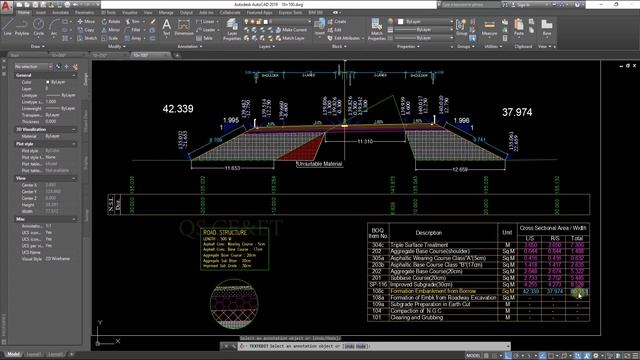The image size is (640, 360).
Task: Open the No selection dropdown in Properties palette
Action: click(33, 67)
